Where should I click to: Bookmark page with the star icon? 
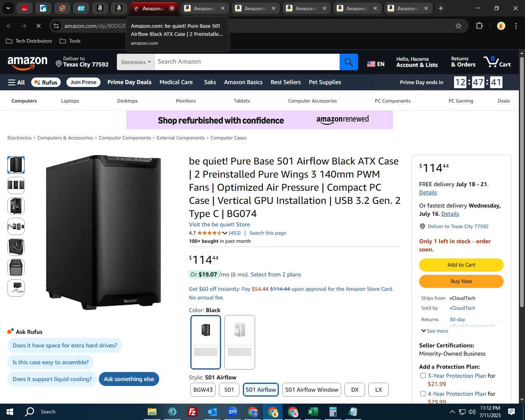coord(459,26)
